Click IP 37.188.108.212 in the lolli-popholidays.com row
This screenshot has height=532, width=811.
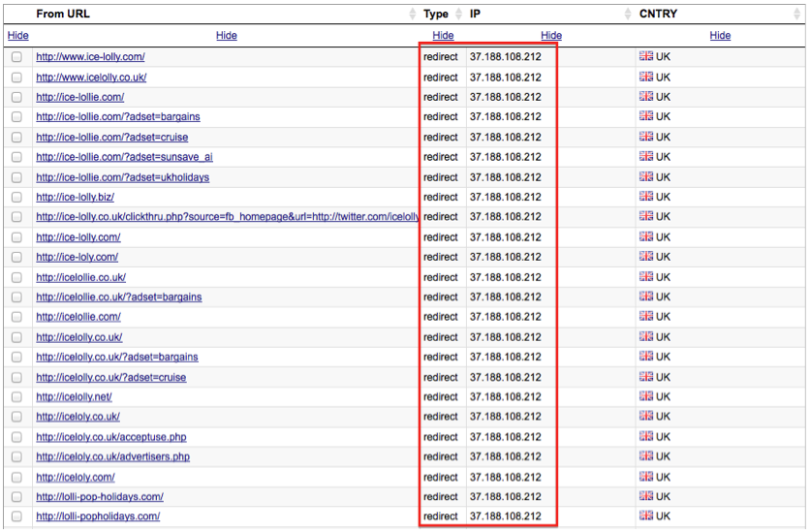pos(506,516)
